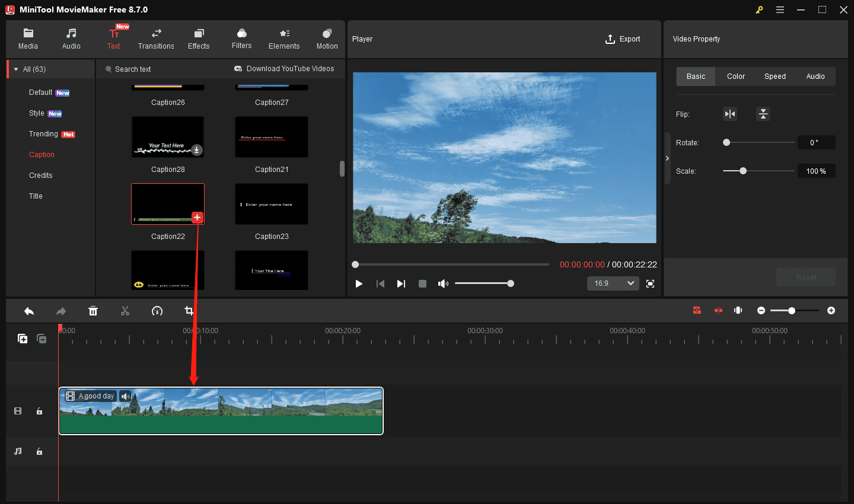854x504 pixels.
Task: Open Download YouTube Videos
Action: pos(284,69)
